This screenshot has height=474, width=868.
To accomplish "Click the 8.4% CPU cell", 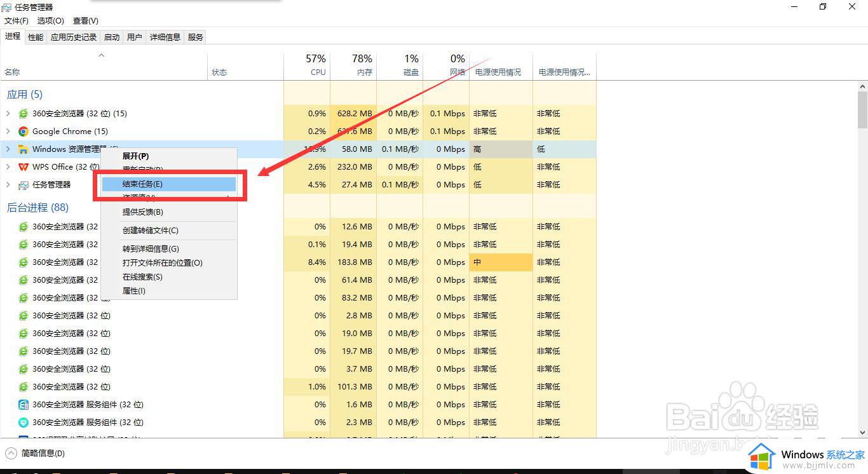I will pyautogui.click(x=307, y=262).
